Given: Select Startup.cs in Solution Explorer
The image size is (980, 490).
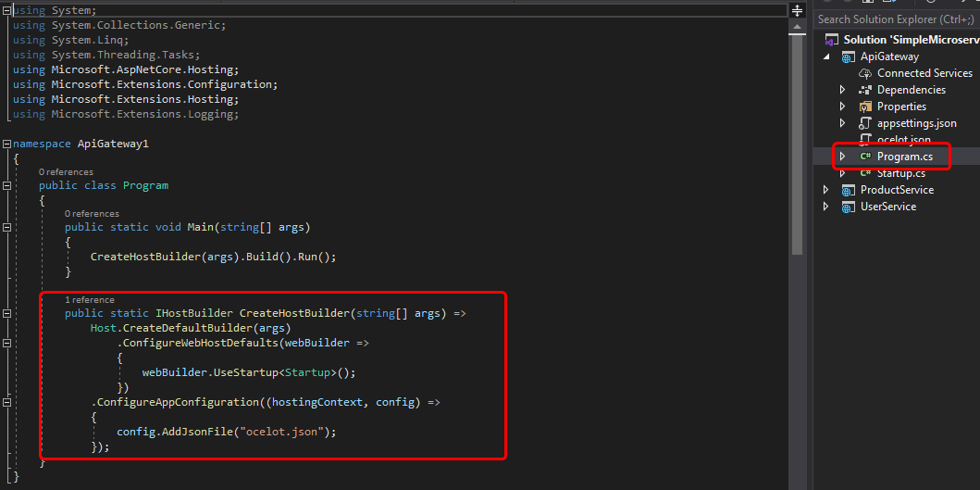Looking at the screenshot, I should (x=900, y=173).
